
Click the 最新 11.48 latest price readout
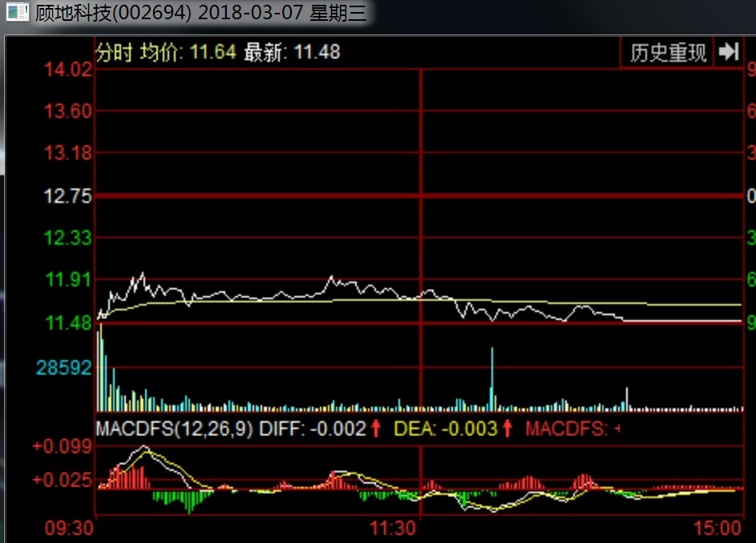[x=292, y=53]
